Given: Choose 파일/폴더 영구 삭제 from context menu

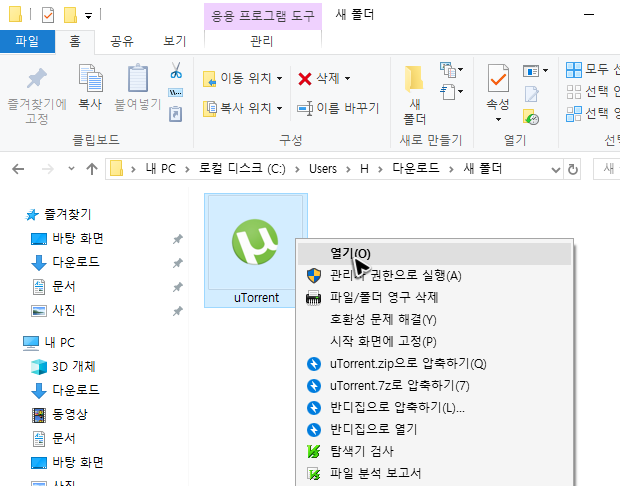Looking at the screenshot, I should 434,297.
